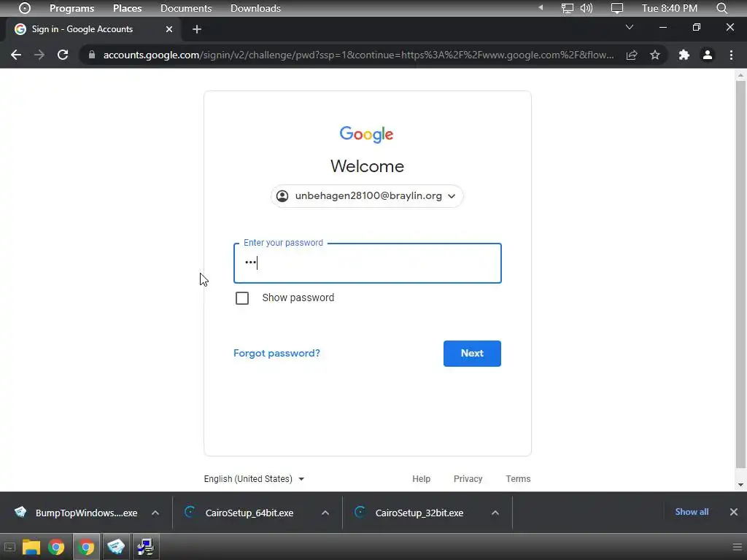Close the Sign in - Google Accounts tab

tap(169, 29)
